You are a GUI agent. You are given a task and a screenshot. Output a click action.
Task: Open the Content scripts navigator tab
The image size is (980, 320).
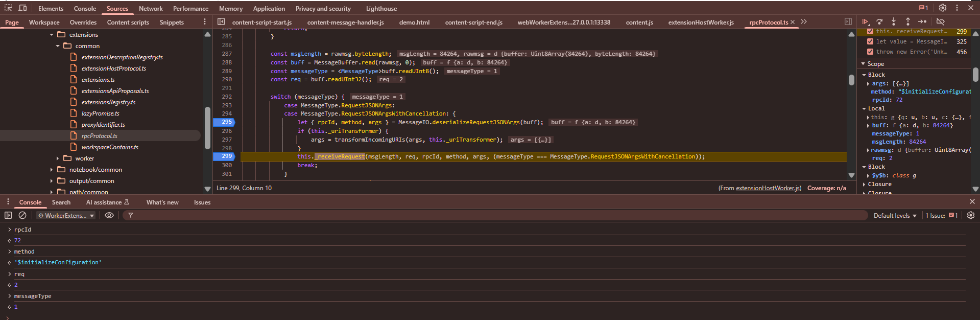[128, 22]
